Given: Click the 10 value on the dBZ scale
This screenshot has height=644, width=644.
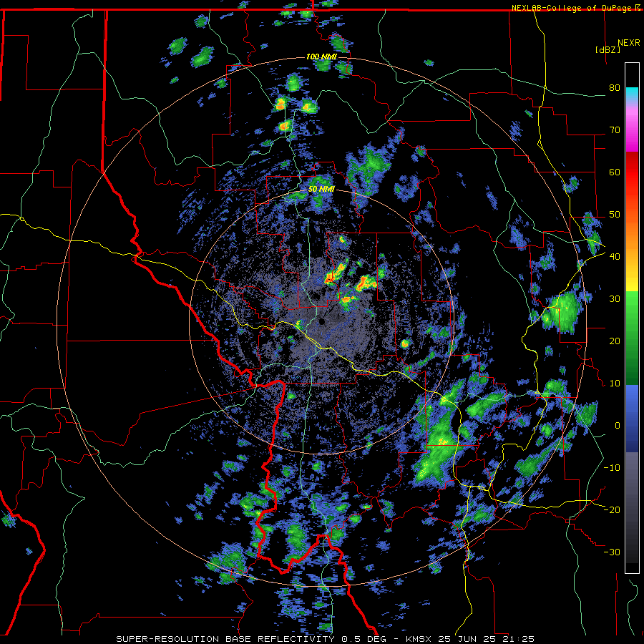Looking at the screenshot, I should click(x=615, y=384).
